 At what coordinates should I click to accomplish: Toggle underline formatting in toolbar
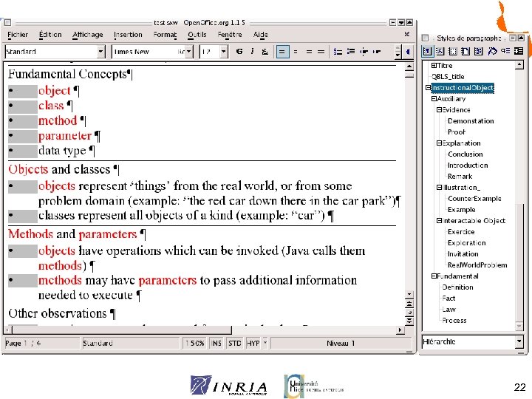coord(265,52)
